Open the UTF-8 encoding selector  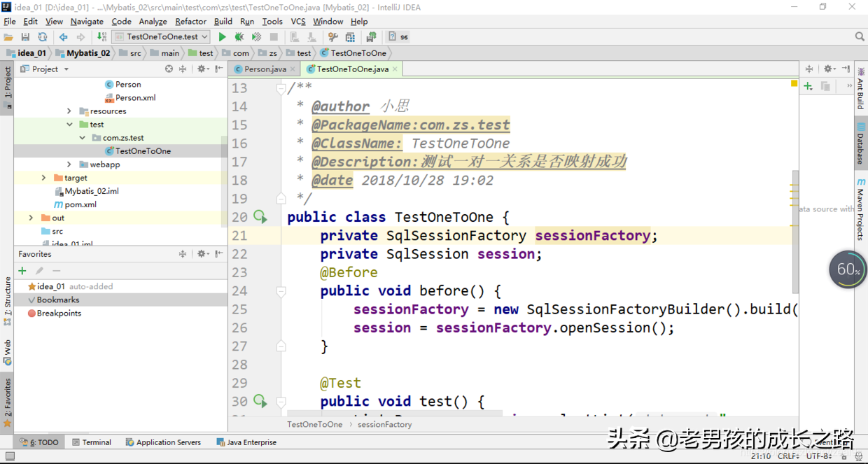[x=818, y=456]
